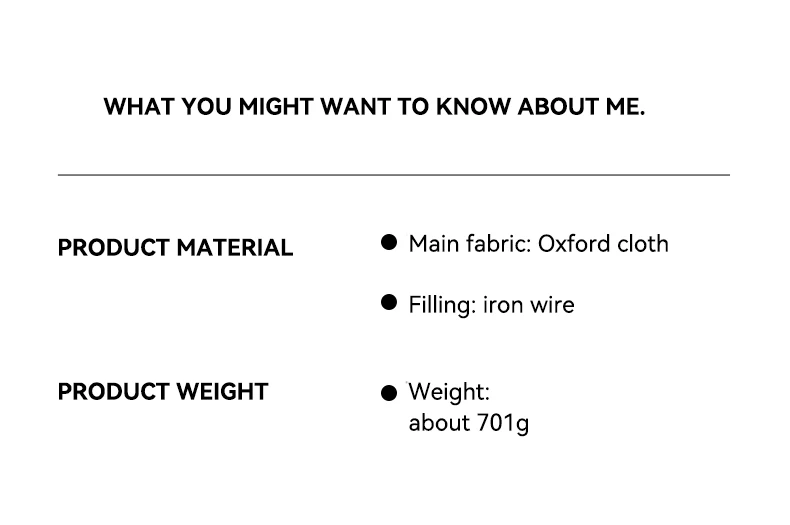Click the bullet dot before Main fabric
This screenshot has height=525, width=790.
coord(389,242)
